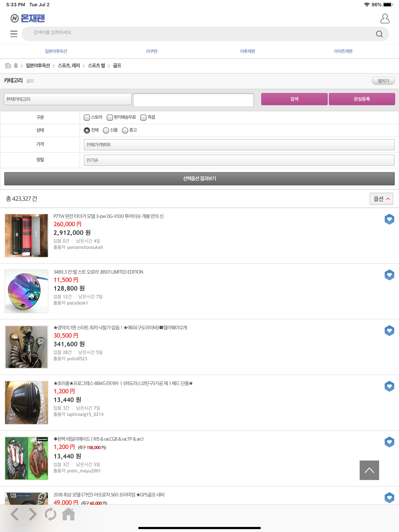Open 2018 최상 모델 어프로치 S60 listing title
The image size is (399, 532).
coord(109,495)
